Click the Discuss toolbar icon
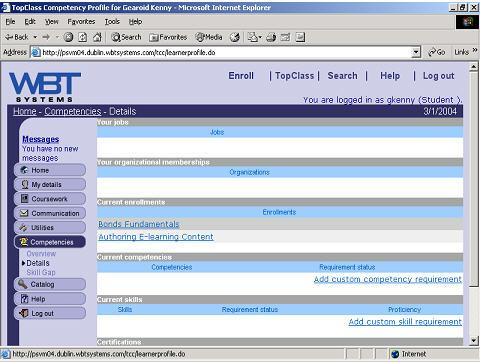This screenshot has width=483, height=364. pos(300,37)
